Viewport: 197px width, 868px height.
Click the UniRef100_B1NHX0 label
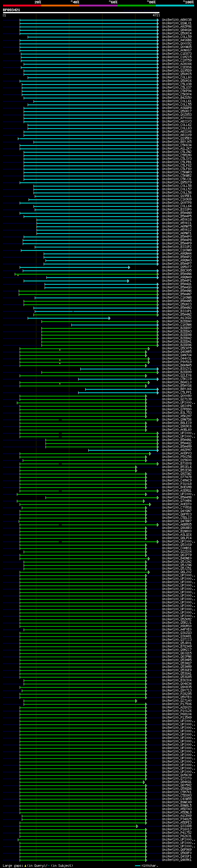pos(177,531)
